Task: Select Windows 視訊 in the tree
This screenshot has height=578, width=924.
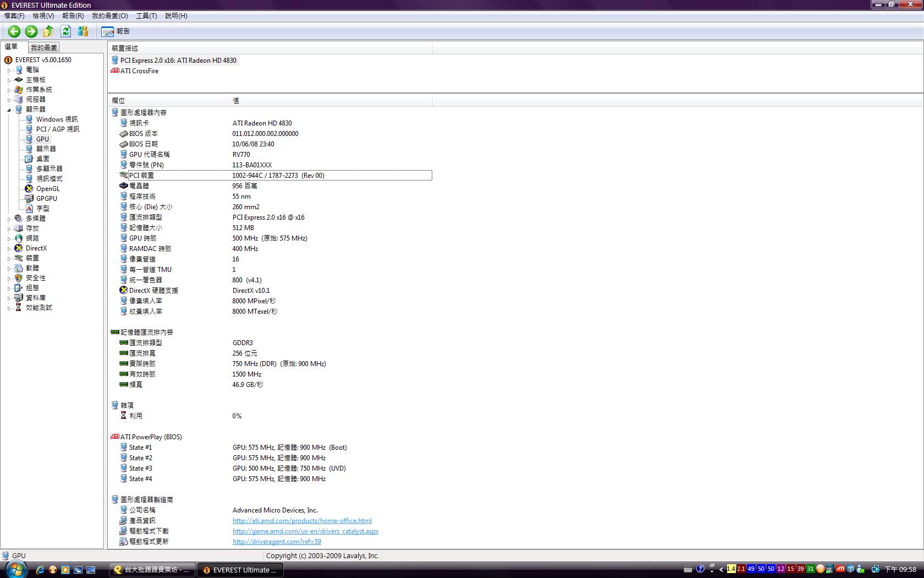Action: 57,119
